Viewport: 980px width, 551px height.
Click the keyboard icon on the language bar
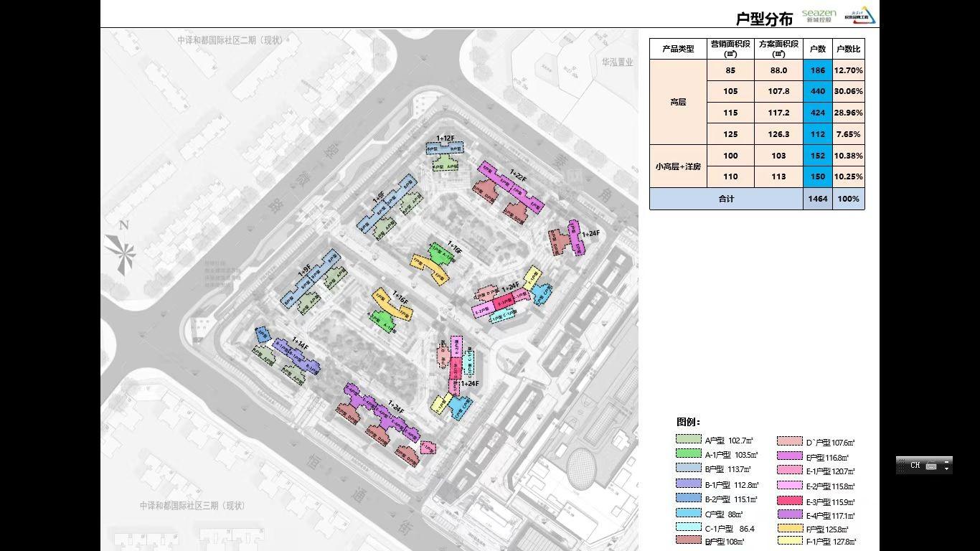(x=931, y=466)
